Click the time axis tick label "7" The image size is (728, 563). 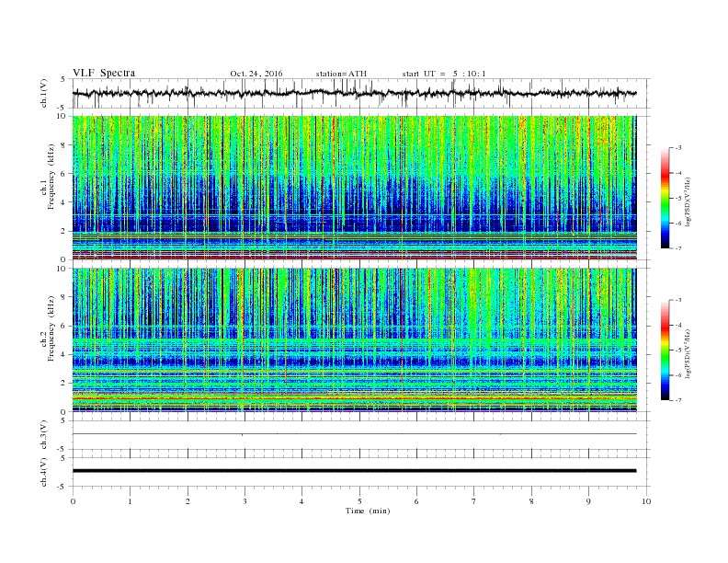(474, 501)
